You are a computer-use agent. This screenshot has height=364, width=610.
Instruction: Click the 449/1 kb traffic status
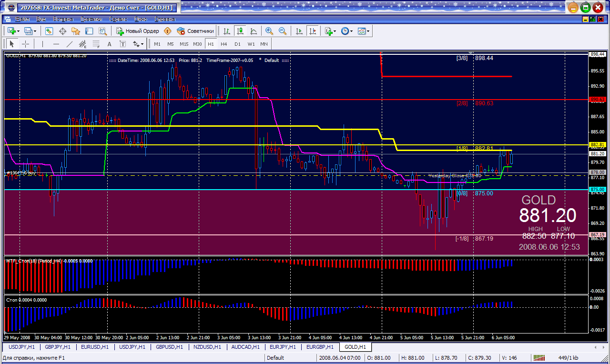point(569,358)
